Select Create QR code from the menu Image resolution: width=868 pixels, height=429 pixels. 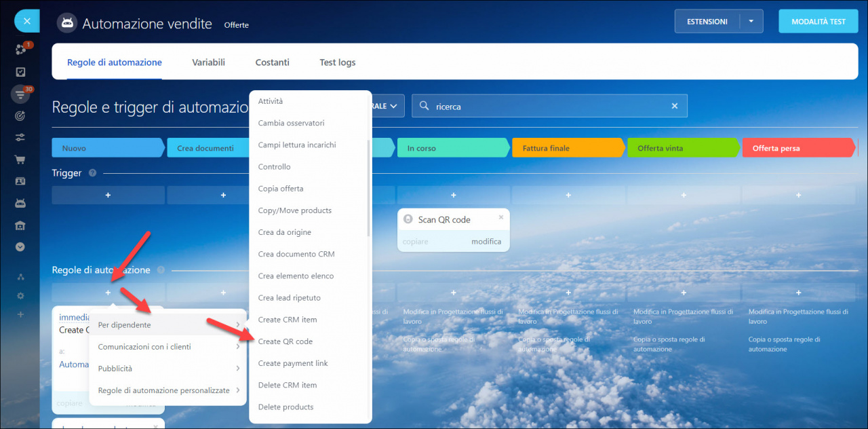(285, 341)
